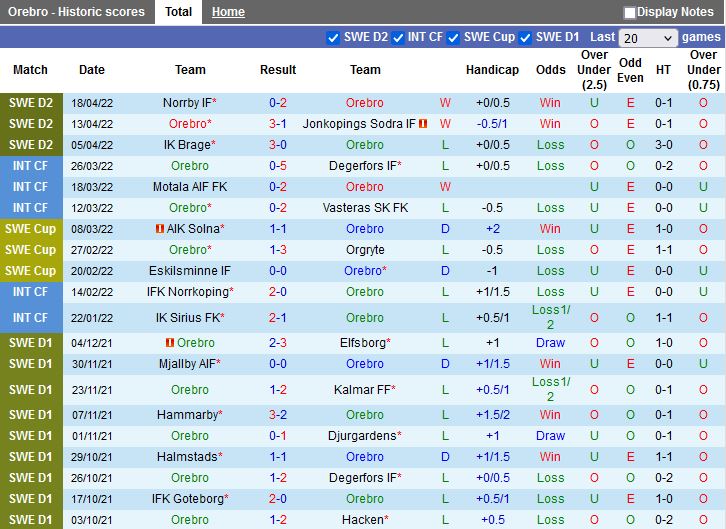Click the Halmstads team name
The height and width of the screenshot is (529, 726).
pos(188,457)
